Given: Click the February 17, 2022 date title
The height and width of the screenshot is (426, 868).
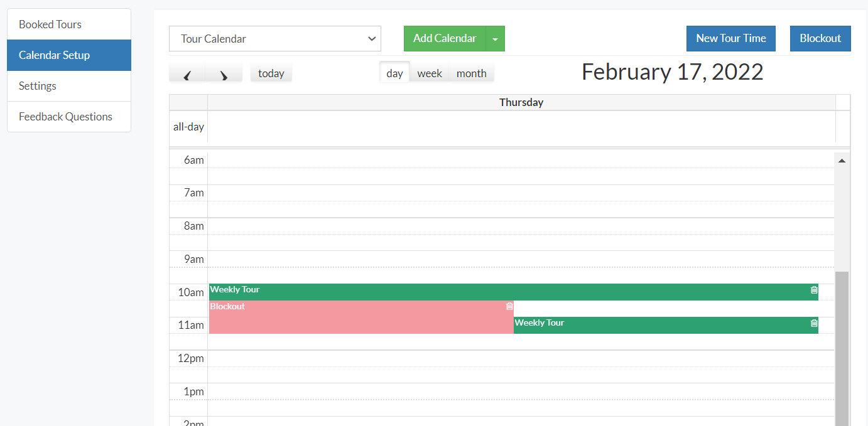Looking at the screenshot, I should [x=673, y=72].
